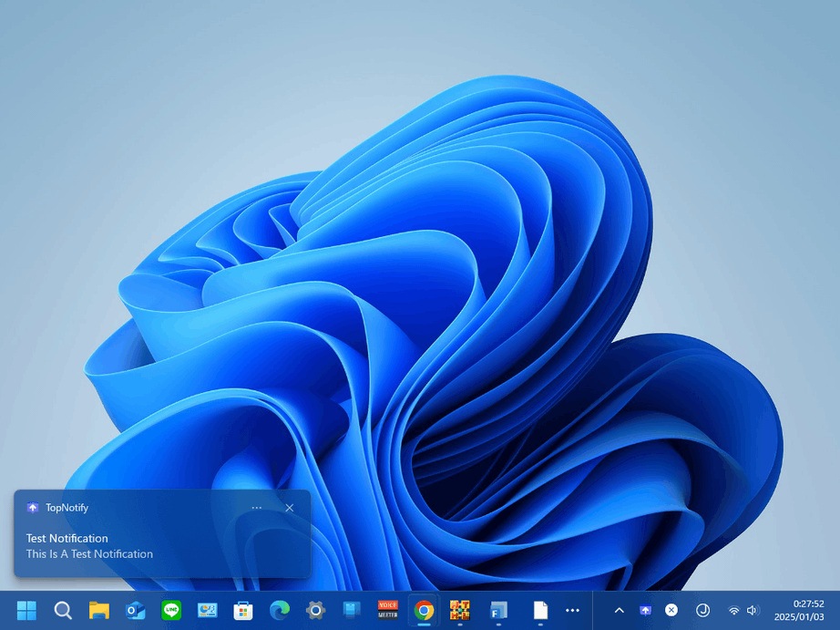Viewport: 840px width, 630px height.
Task: Click the round clock tray icon
Action: pos(702,610)
